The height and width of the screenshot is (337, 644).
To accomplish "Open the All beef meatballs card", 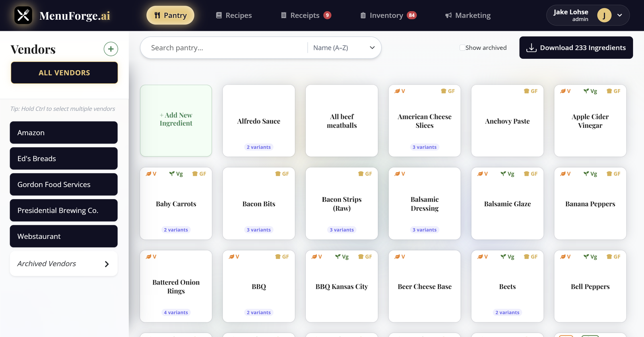I will click(x=342, y=121).
